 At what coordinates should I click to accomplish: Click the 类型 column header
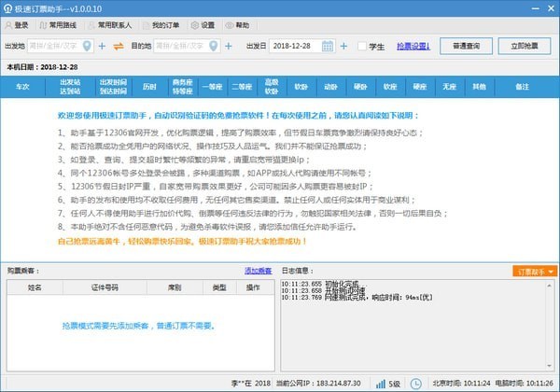pos(219,287)
